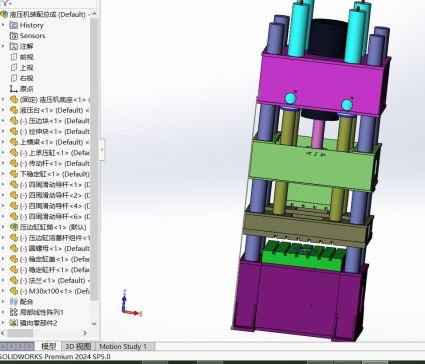Expand the 四周滑动导杆<6> component
This screenshot has height=364, width=425.
point(3,216)
